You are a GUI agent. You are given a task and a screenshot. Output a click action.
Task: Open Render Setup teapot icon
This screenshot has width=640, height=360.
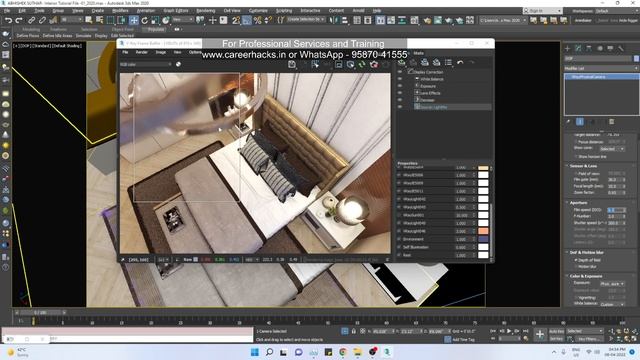[427, 20]
